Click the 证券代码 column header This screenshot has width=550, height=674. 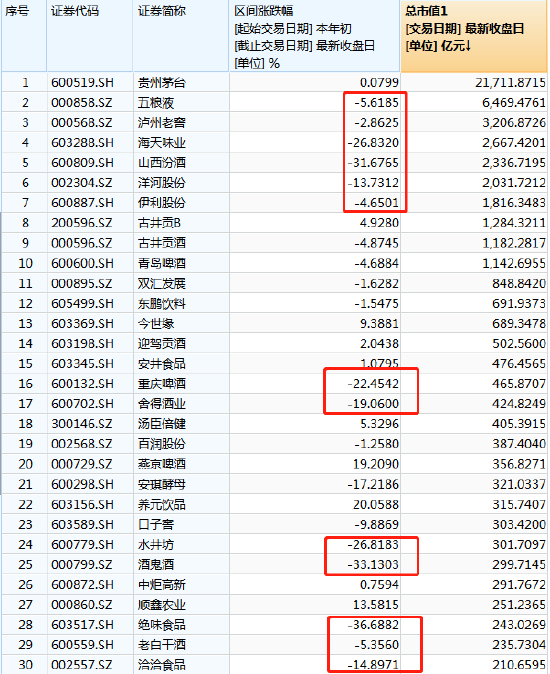90,36
